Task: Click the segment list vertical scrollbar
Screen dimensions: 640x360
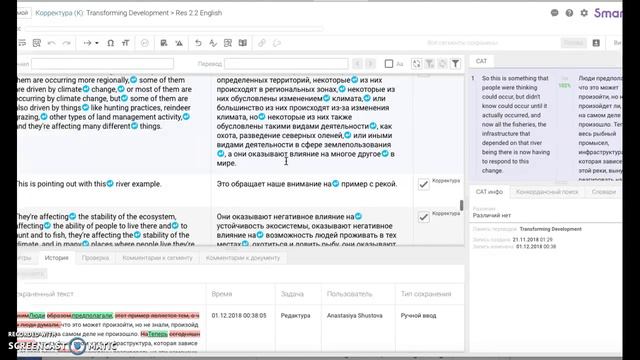Action: [462, 205]
